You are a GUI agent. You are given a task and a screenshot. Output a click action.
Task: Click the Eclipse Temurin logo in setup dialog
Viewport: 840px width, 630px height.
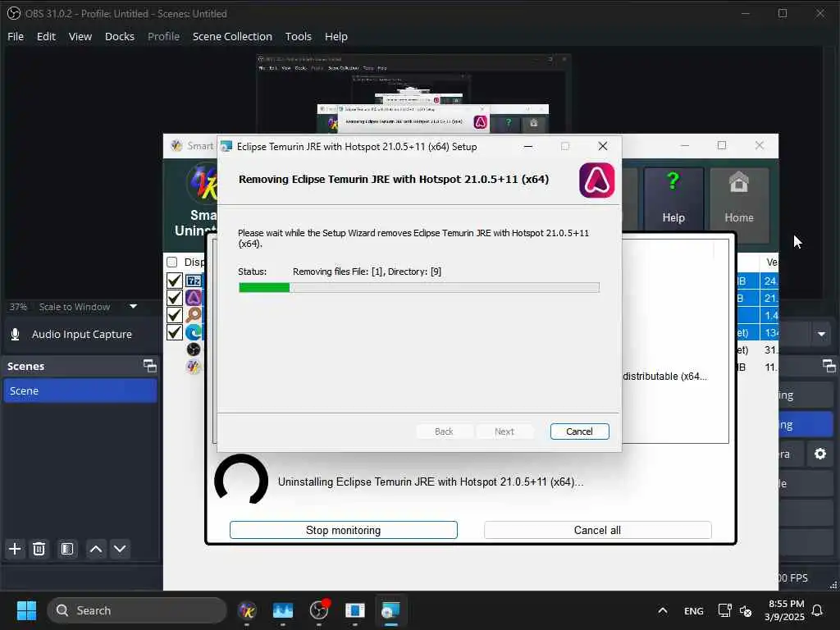click(597, 180)
